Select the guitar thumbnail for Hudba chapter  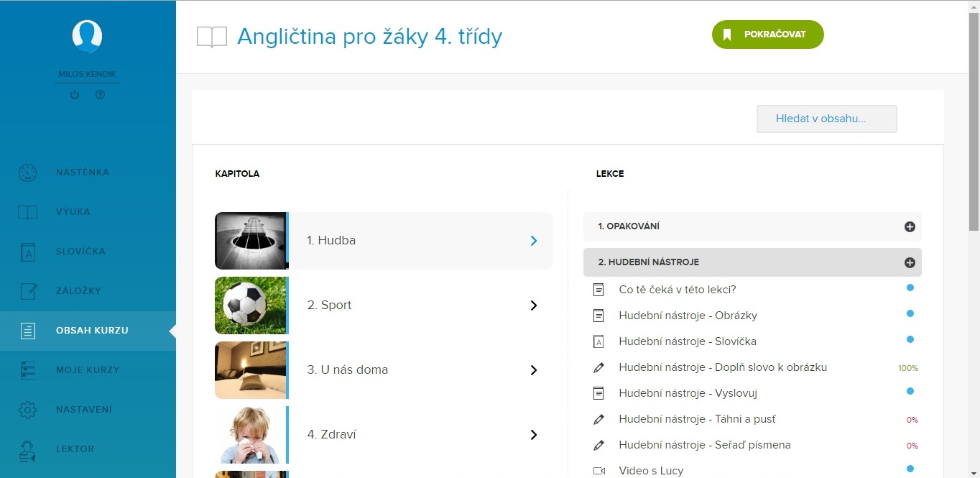point(251,241)
